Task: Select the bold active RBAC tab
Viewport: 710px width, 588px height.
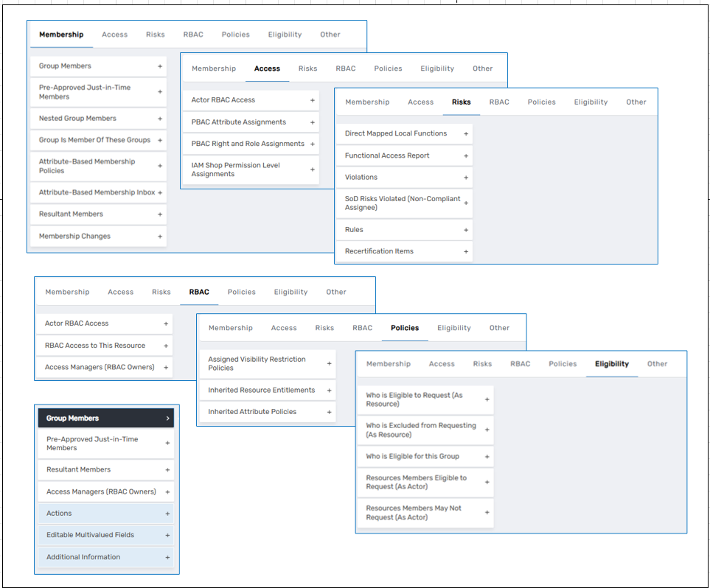Action: click(199, 292)
